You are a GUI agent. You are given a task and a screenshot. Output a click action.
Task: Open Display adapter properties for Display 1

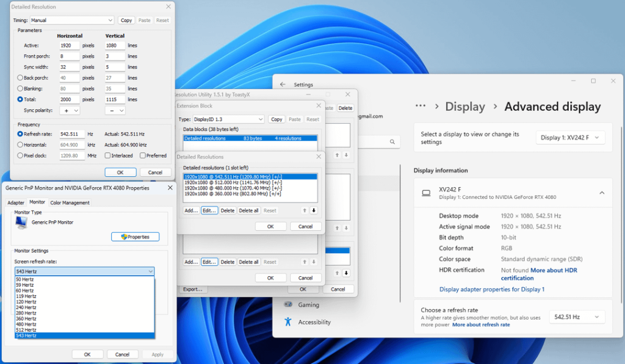tap(491, 289)
